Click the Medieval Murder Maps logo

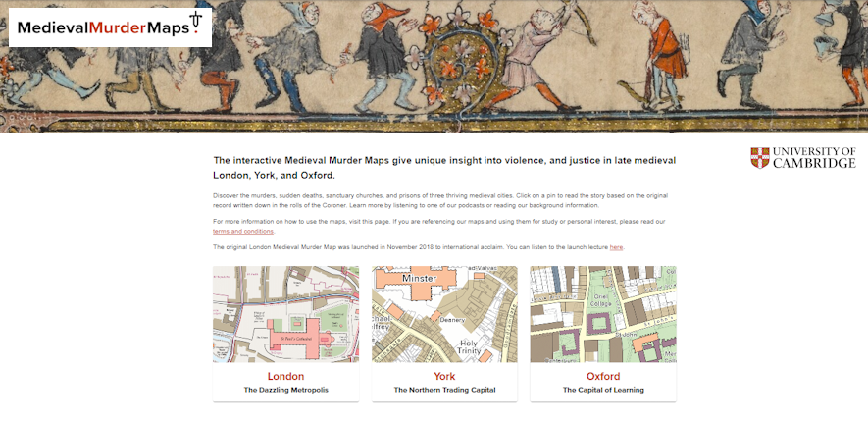pyautogui.click(x=110, y=27)
